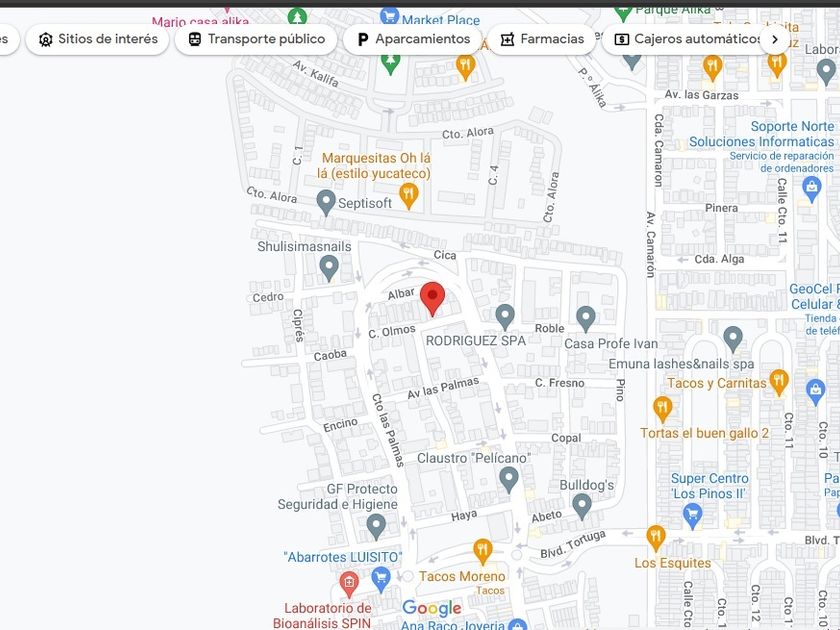
Task: Click the shopping bag pin beside Tacos y Carnitas
Action: pyautogui.click(x=816, y=392)
